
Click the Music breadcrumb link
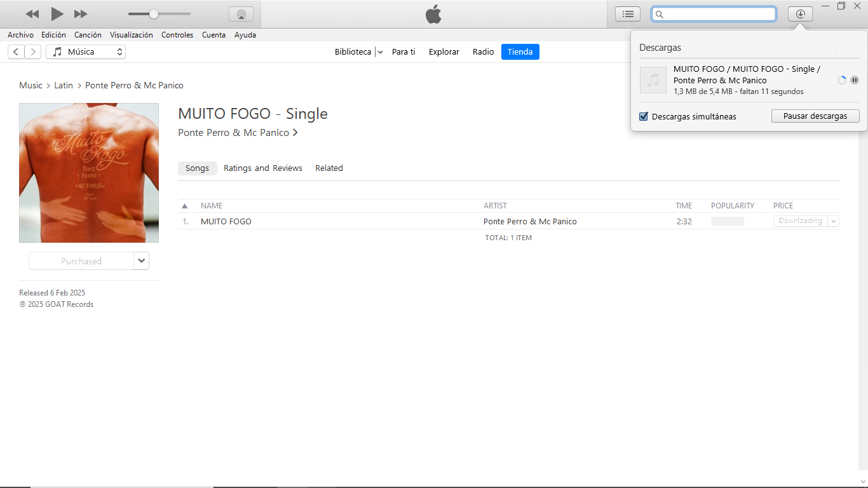31,85
